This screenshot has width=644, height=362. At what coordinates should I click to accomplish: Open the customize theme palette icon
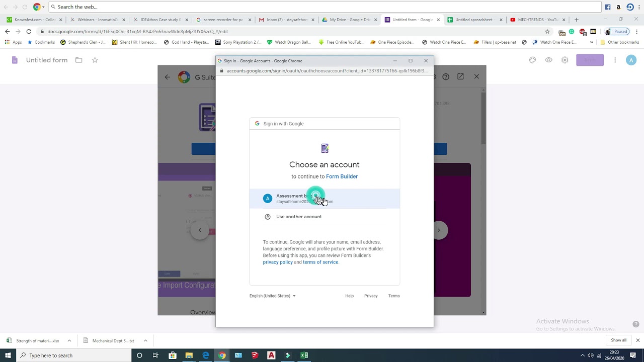532,60
